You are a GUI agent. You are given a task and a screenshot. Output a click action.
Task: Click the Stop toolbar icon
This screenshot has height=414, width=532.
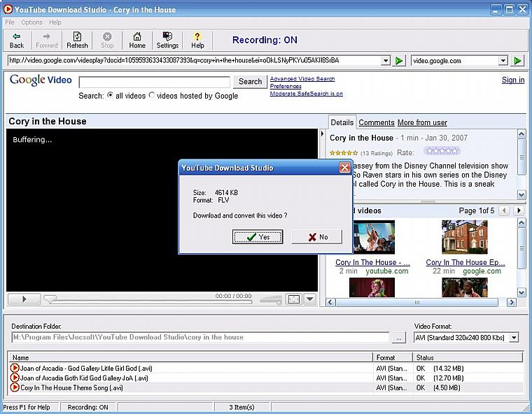click(107, 41)
